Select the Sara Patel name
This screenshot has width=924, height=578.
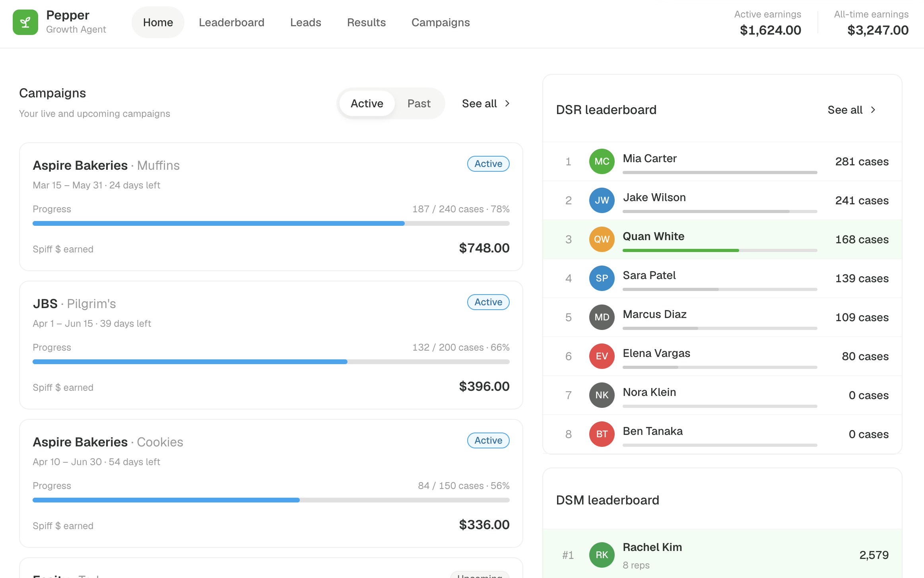649,275
